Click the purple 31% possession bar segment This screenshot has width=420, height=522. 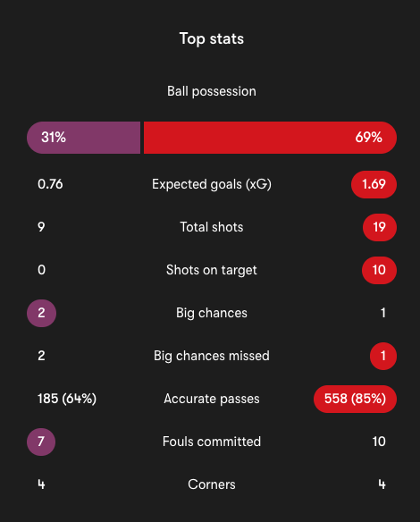coord(83,138)
